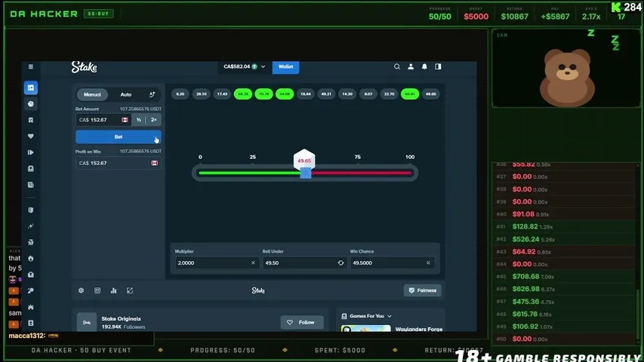The image size is (644, 362).
Task: Open the user profile icon
Action: tap(411, 66)
